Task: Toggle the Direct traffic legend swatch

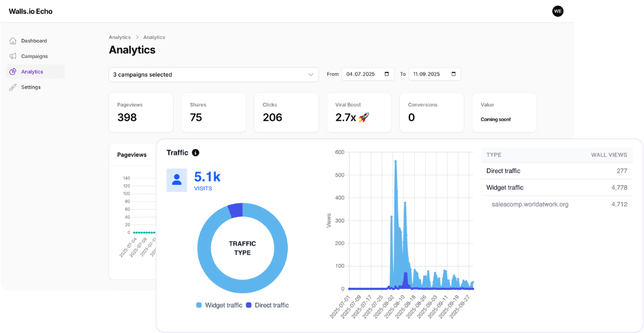Action: [x=249, y=305]
